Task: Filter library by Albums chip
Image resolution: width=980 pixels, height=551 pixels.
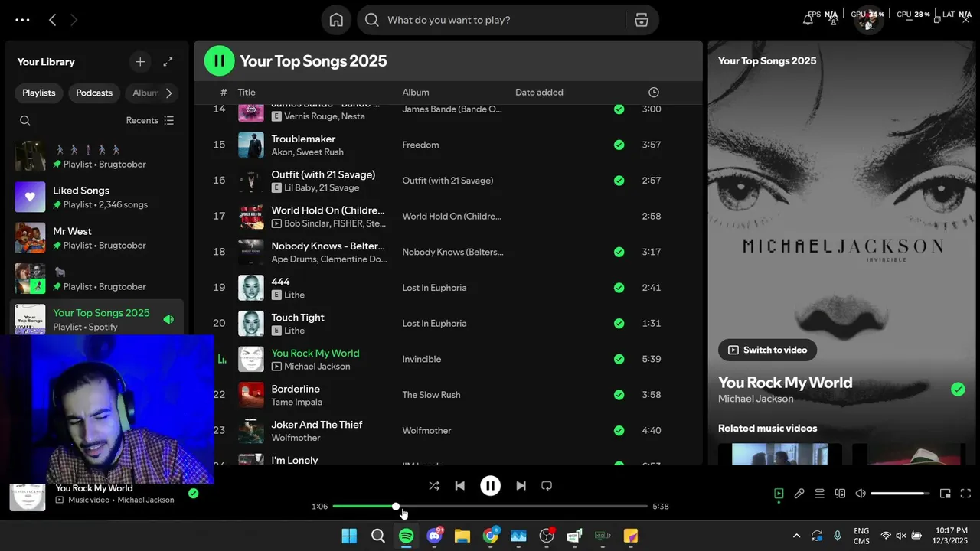Action: pos(145,93)
